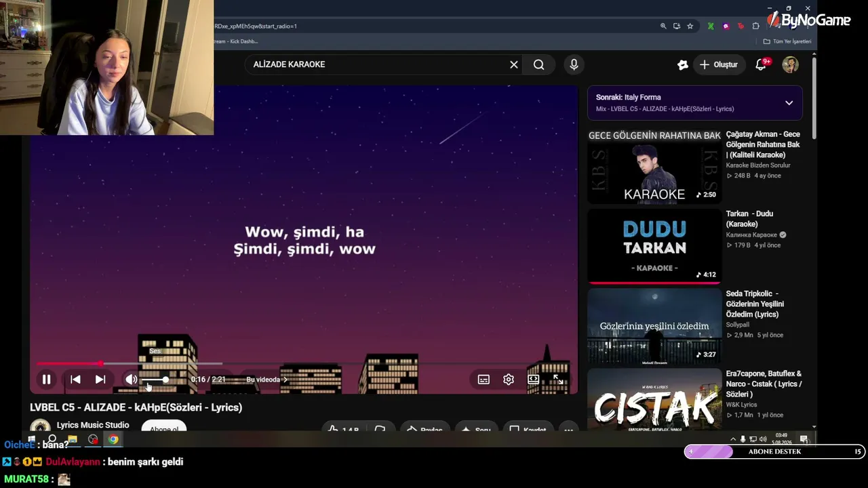Image resolution: width=868 pixels, height=488 pixels.
Task: Open the Windows notification center
Action: 804,439
